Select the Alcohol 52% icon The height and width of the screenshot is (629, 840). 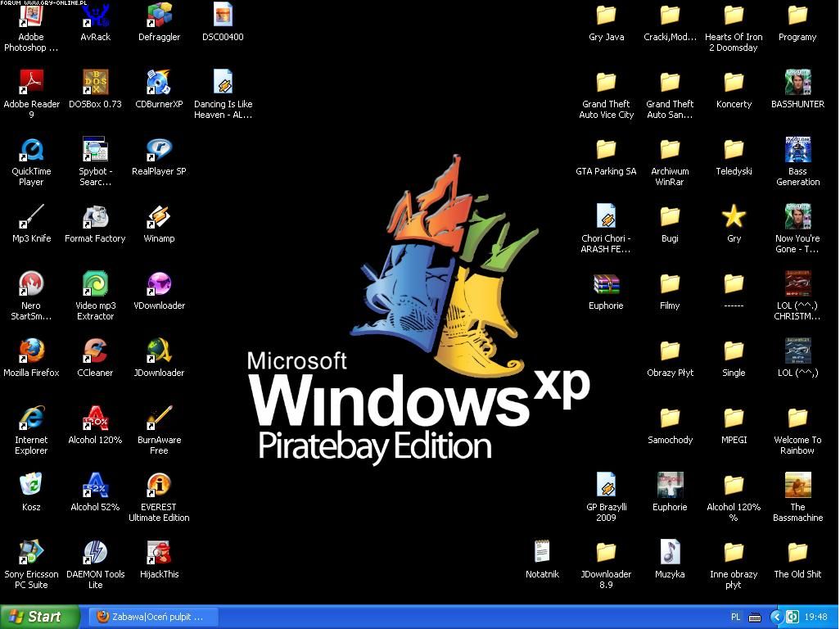coord(95,484)
